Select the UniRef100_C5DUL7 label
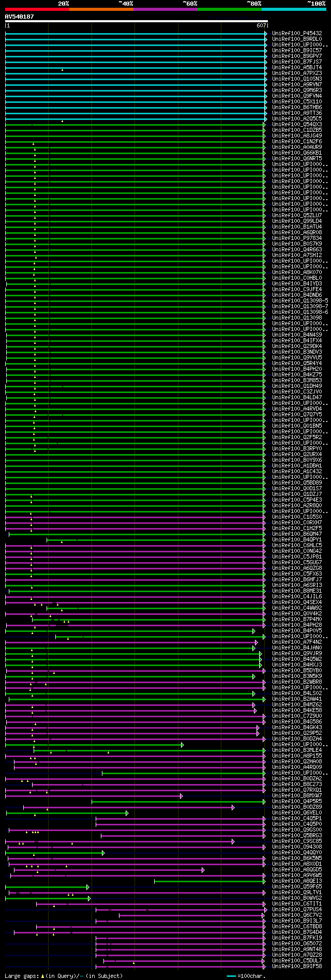The height and width of the screenshot is (980, 331). [297, 960]
